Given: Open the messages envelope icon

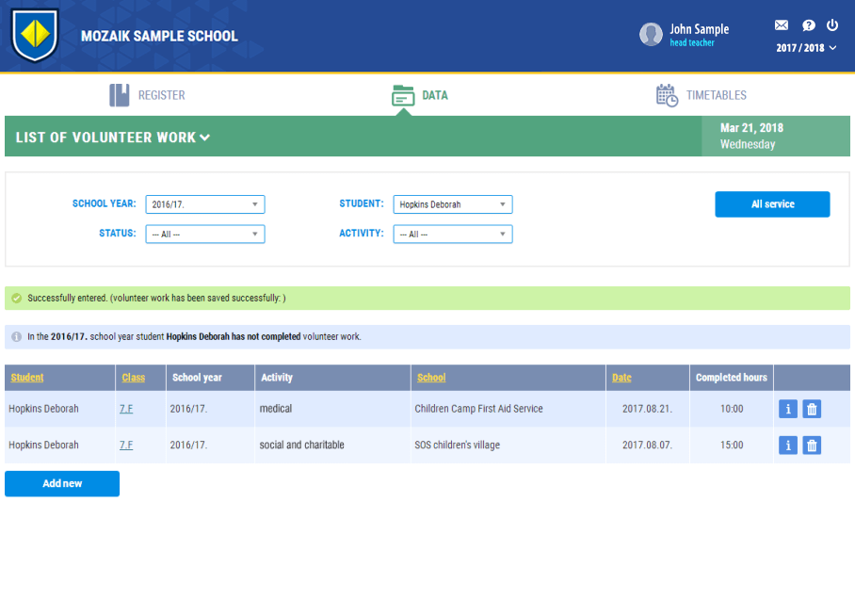Looking at the screenshot, I should (782, 25).
